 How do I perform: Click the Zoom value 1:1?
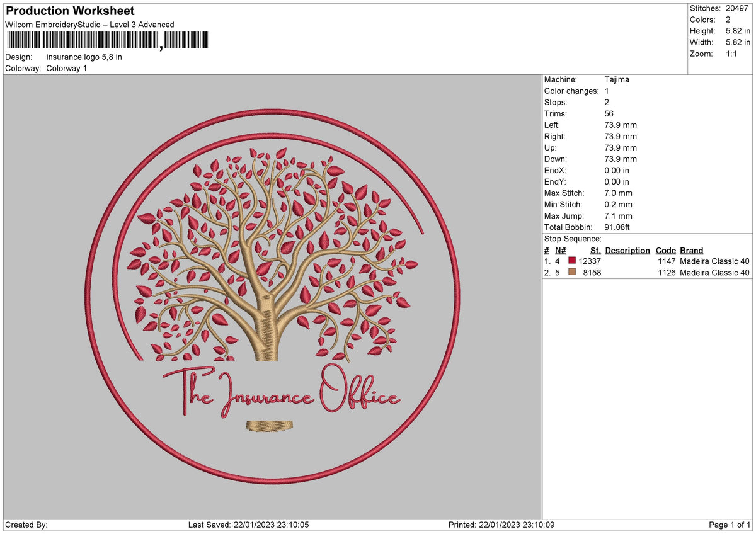[733, 54]
